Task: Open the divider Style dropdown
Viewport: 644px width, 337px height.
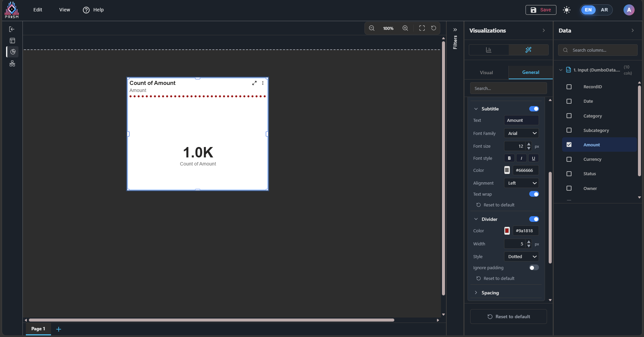Action: click(521, 256)
